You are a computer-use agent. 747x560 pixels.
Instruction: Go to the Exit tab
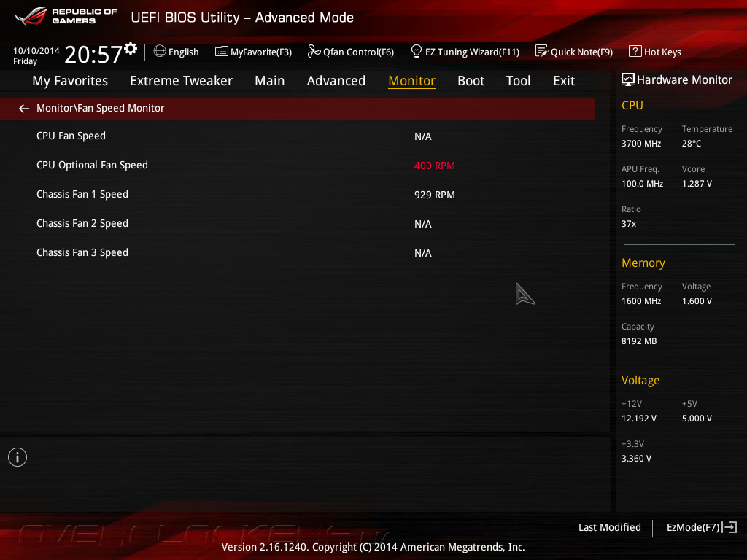(564, 81)
